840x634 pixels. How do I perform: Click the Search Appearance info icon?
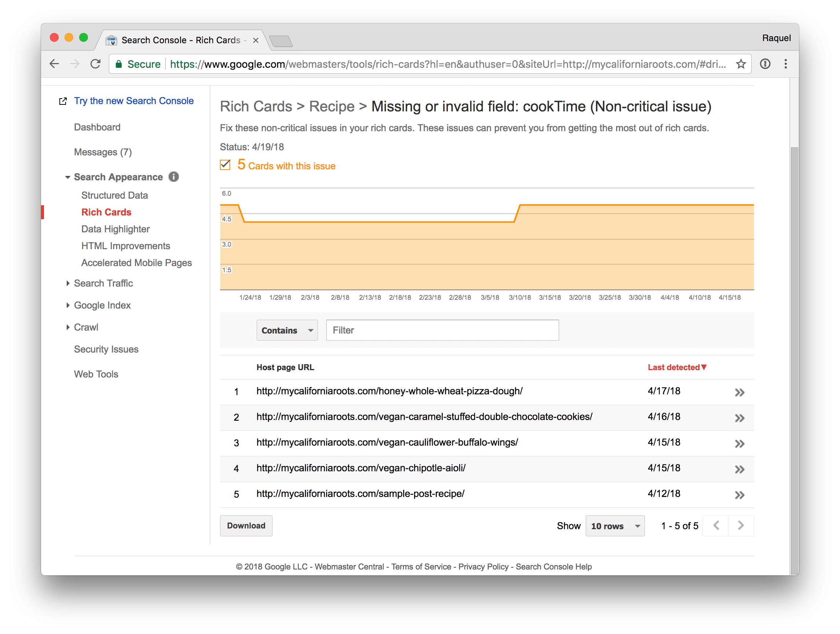tap(174, 177)
